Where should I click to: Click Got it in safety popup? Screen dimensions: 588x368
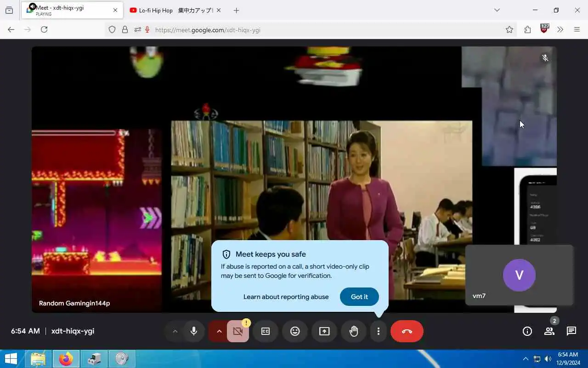[x=359, y=297]
